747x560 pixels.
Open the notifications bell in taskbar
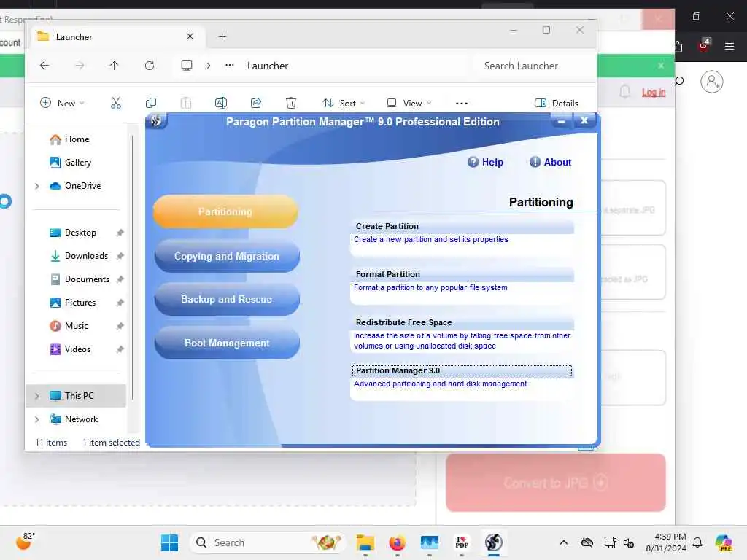[x=697, y=542]
